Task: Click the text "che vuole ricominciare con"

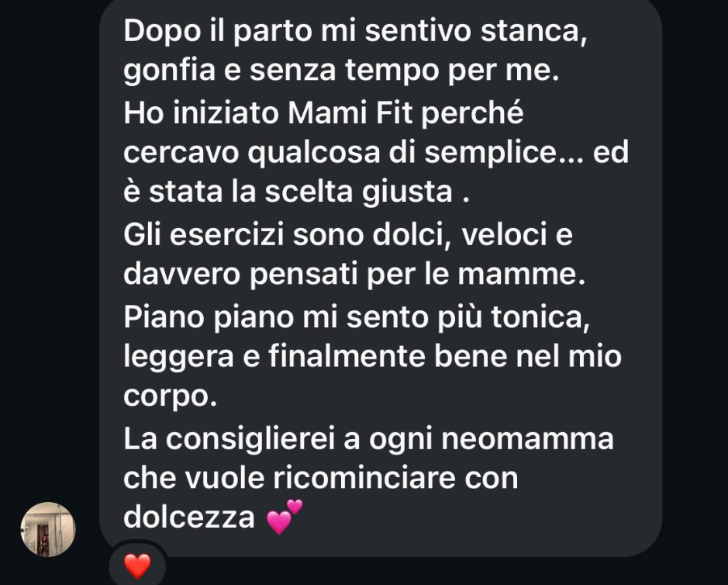Action: pos(321,479)
